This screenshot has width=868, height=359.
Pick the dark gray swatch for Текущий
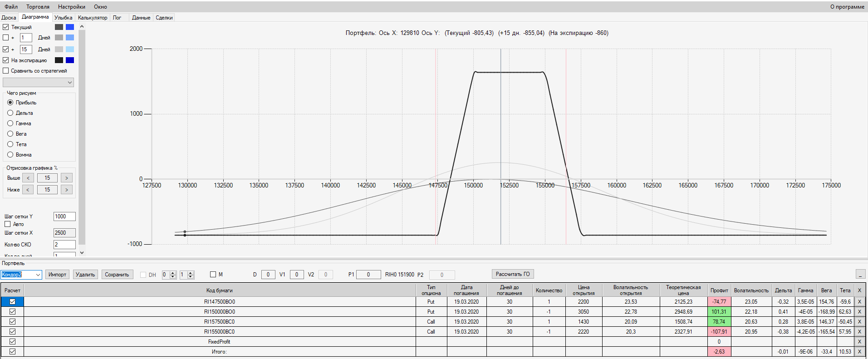pyautogui.click(x=59, y=27)
